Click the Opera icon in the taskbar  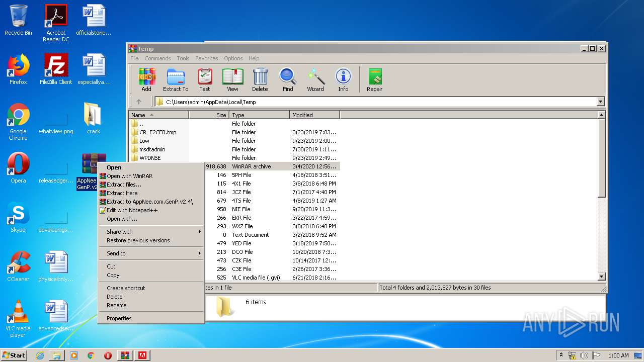tap(108, 355)
